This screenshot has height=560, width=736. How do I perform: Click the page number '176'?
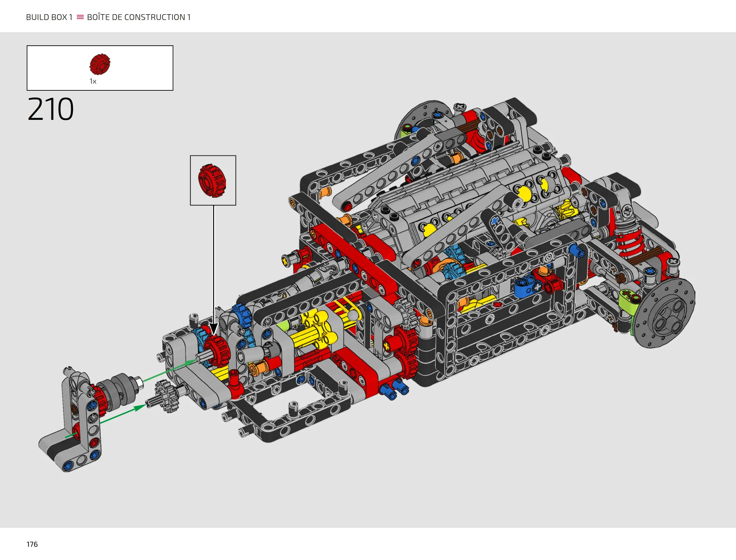click(x=32, y=544)
